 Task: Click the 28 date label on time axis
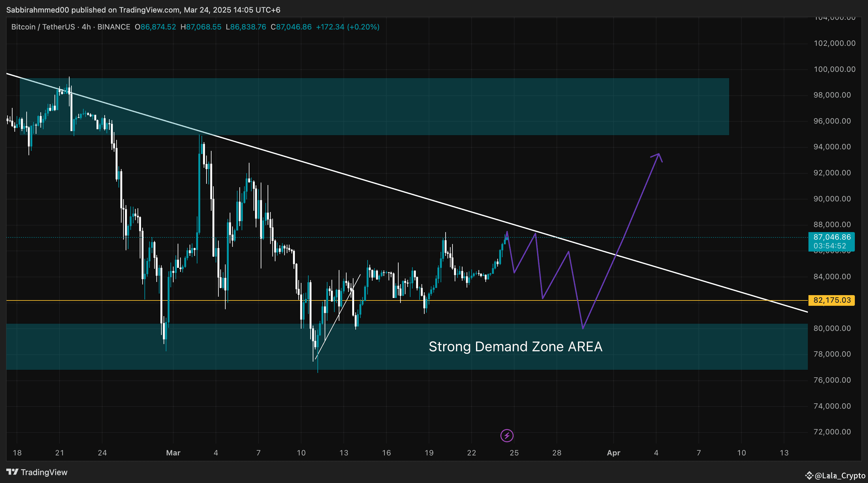(x=557, y=453)
